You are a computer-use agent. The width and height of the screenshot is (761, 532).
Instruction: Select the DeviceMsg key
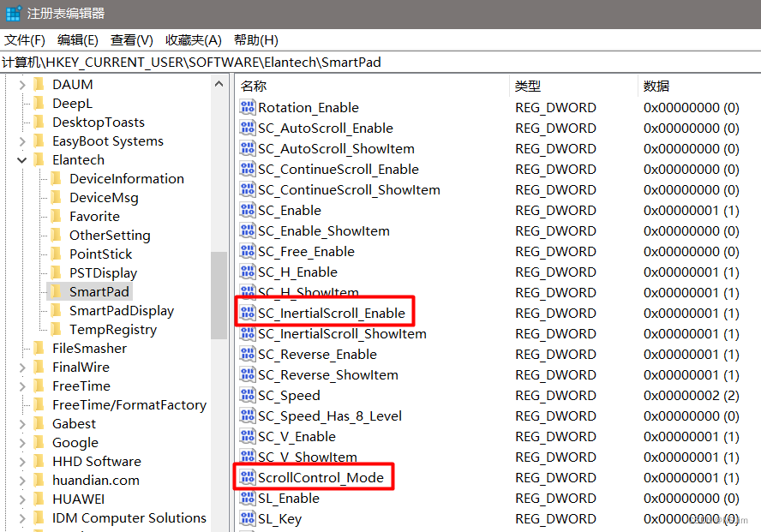point(104,197)
